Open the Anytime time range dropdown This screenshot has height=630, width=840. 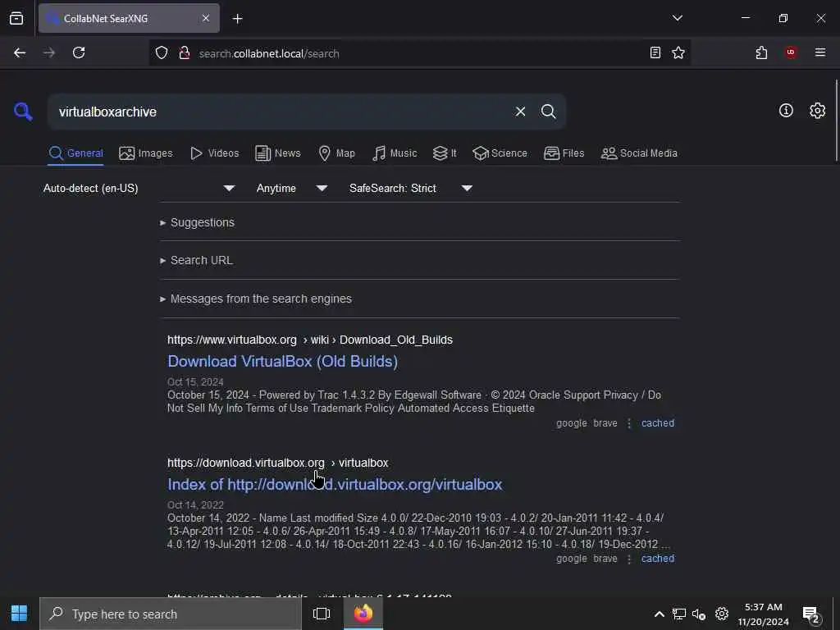click(x=292, y=188)
